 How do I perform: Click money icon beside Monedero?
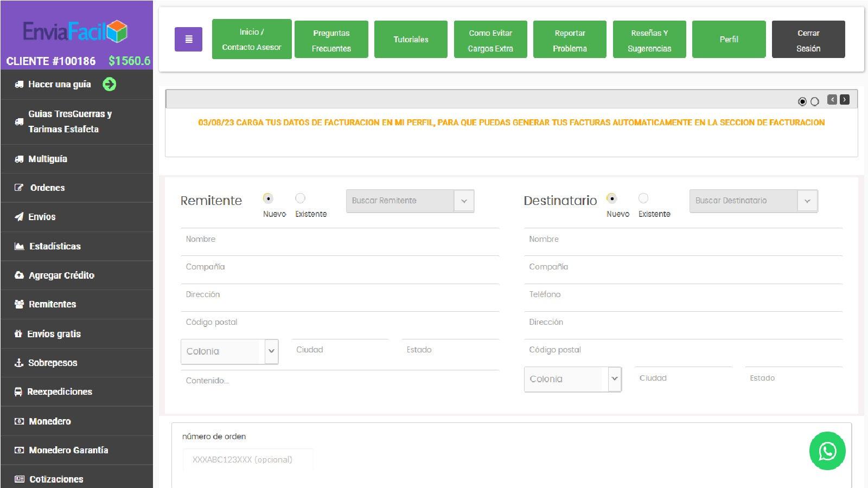tap(19, 421)
